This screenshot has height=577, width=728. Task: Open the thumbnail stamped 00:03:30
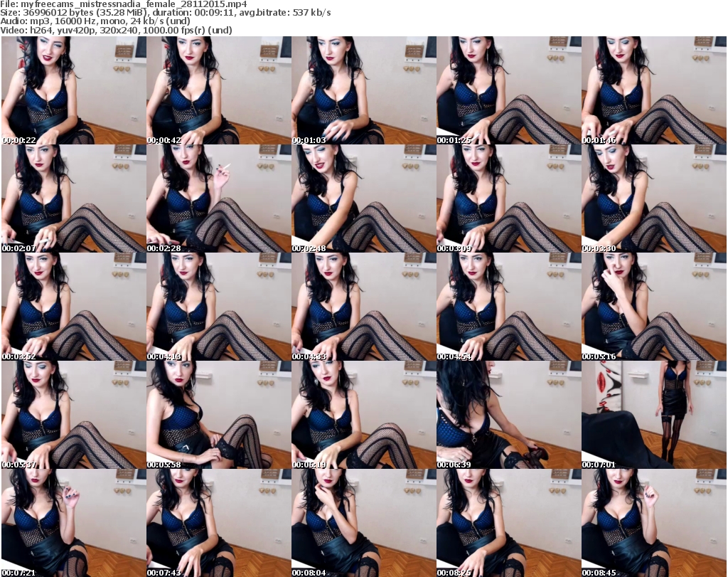[x=654, y=198]
